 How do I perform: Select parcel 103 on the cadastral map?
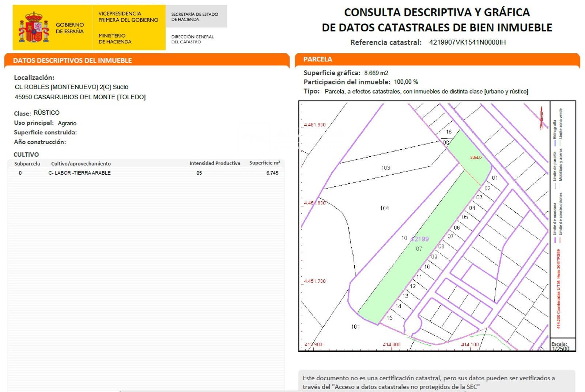(385, 168)
